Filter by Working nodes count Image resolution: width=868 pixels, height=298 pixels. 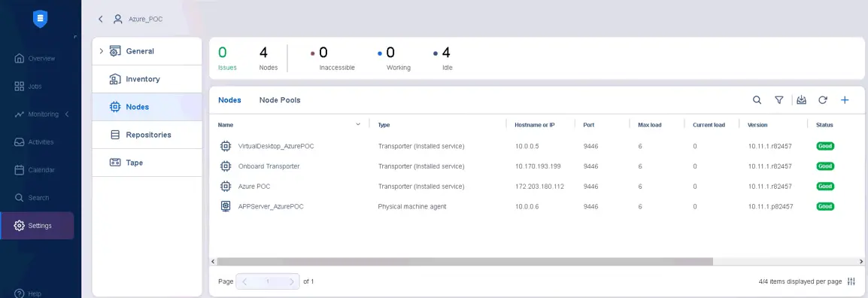tap(393, 58)
